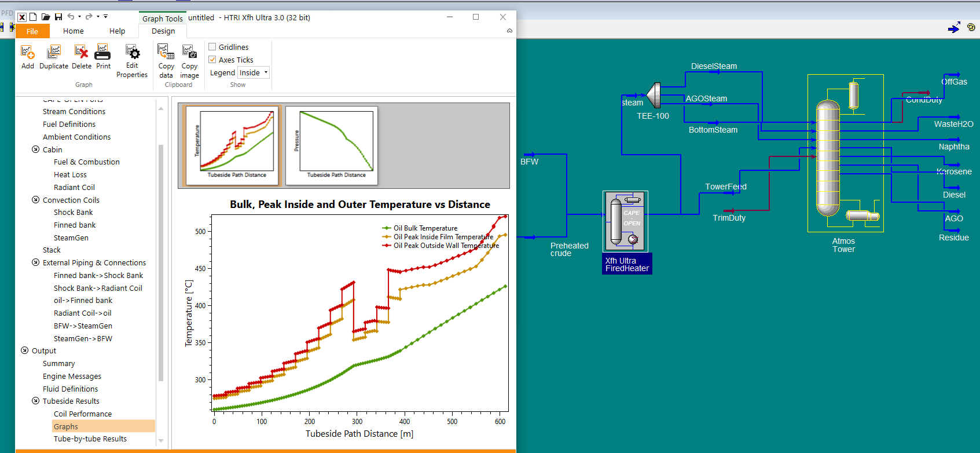Open Summary output report
This screenshot has width=980, height=453.
click(x=58, y=363)
